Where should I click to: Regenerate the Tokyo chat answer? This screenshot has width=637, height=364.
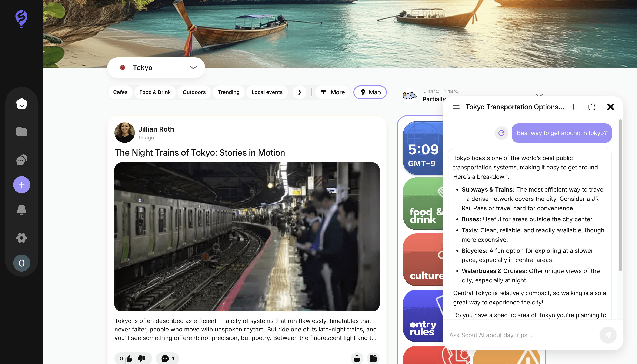tap(501, 133)
